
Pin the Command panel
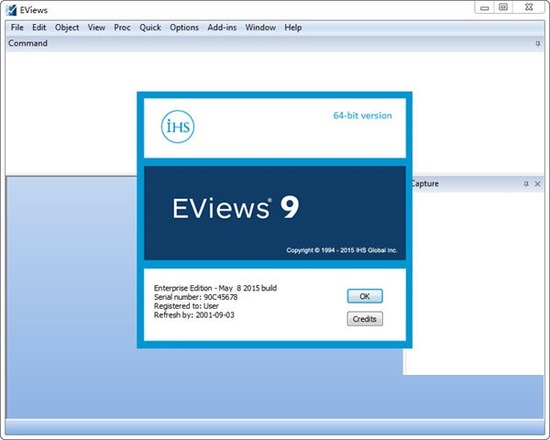pos(538,44)
